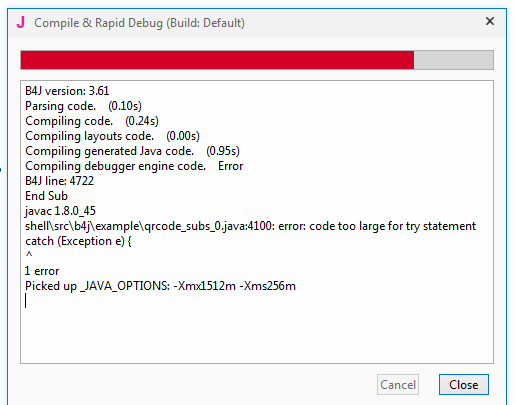Click the "1 error" log line
Viewport: 516px width, 405px height.
click(42, 271)
